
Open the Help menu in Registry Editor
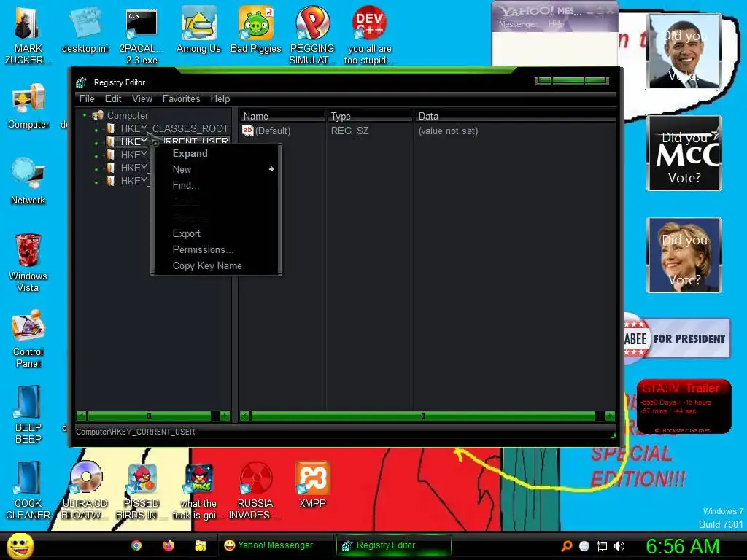tap(220, 98)
